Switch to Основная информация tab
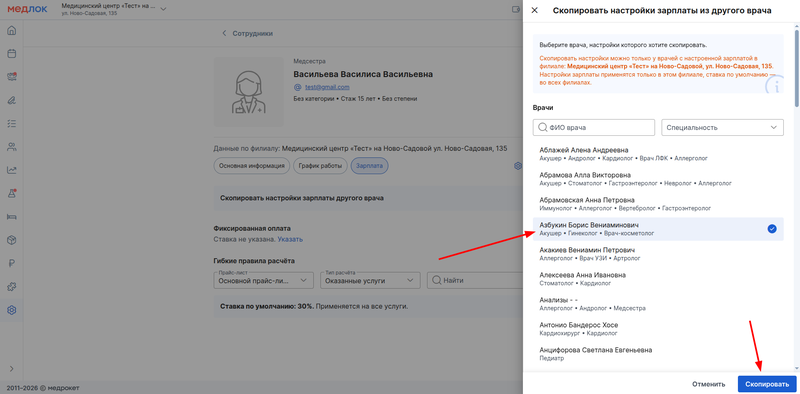The width and height of the screenshot is (800, 394). [252, 166]
